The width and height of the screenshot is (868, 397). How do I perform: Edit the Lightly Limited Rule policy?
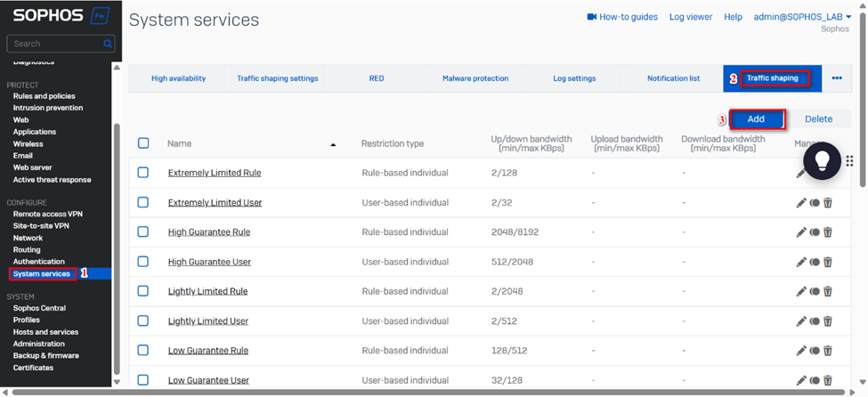pyautogui.click(x=801, y=292)
